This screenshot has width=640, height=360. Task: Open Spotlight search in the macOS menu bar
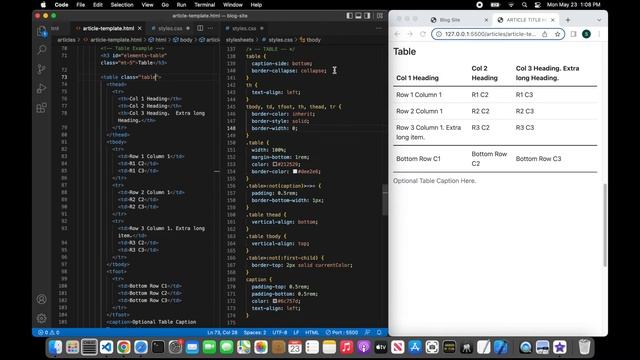pos(524,5)
